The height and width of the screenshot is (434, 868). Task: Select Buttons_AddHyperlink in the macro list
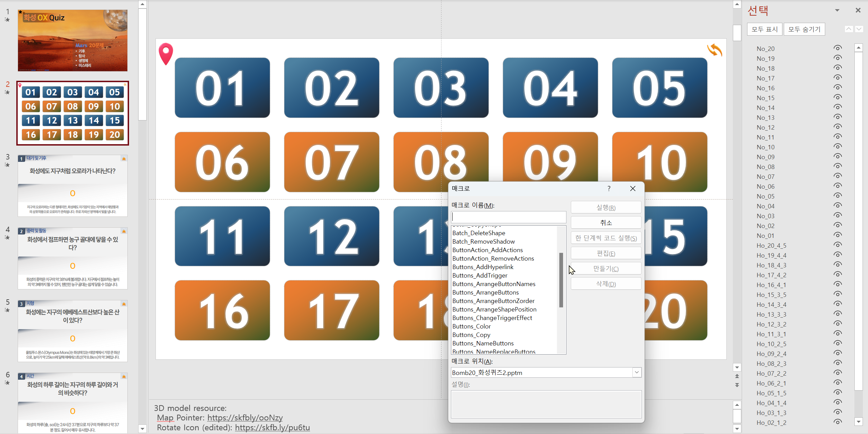483,267
